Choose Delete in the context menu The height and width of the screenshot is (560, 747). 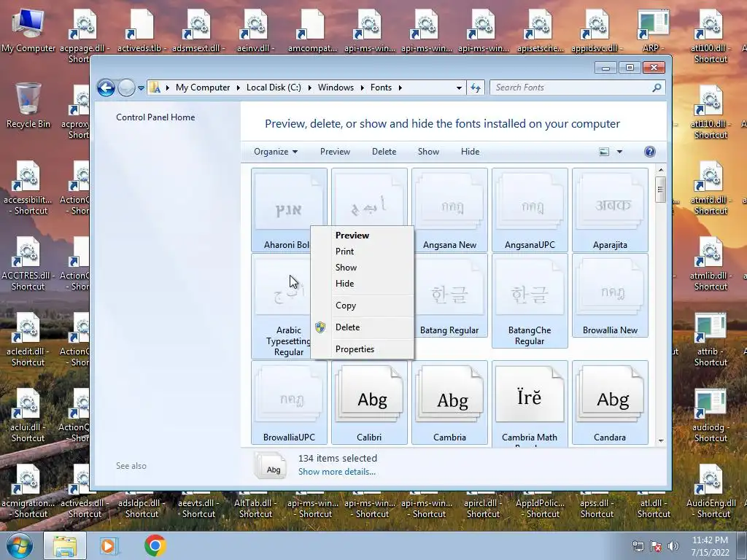pyautogui.click(x=362, y=327)
